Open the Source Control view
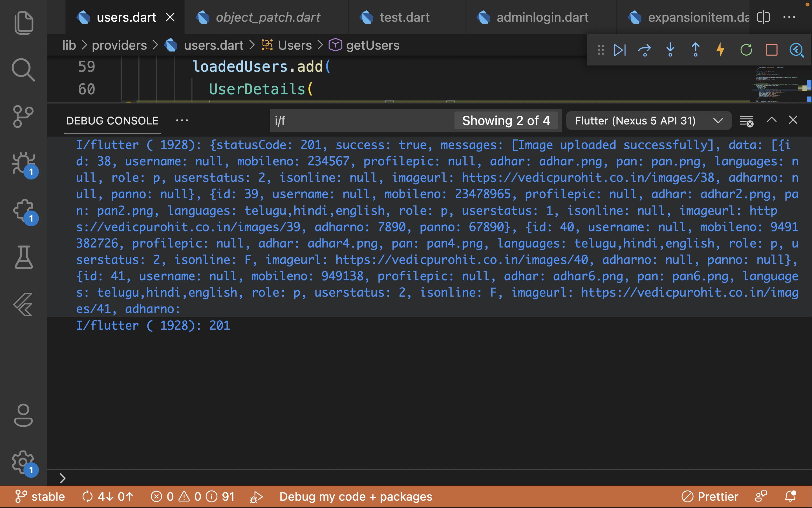Screen dimensions: 812x508 point(23,117)
